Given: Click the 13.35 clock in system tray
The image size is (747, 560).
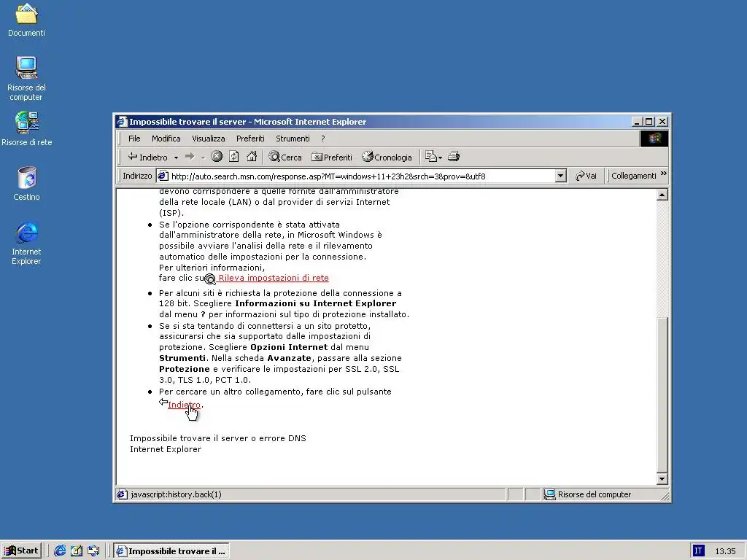Looking at the screenshot, I should pos(725,551).
